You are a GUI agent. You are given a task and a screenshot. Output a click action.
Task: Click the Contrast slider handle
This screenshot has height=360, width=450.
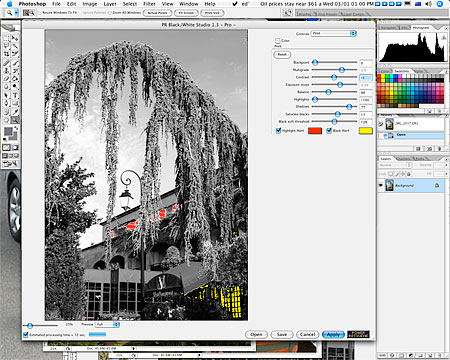coord(334,77)
